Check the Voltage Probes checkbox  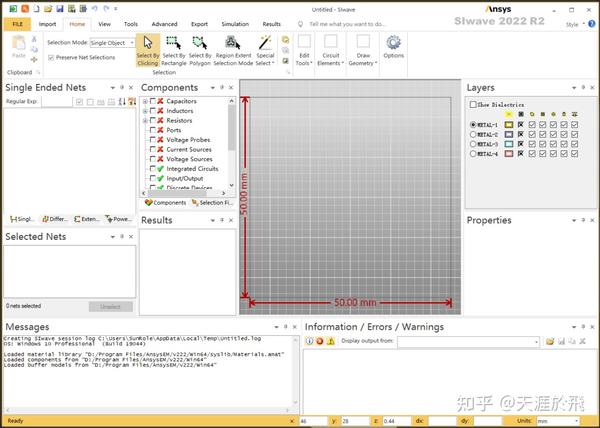[153, 140]
